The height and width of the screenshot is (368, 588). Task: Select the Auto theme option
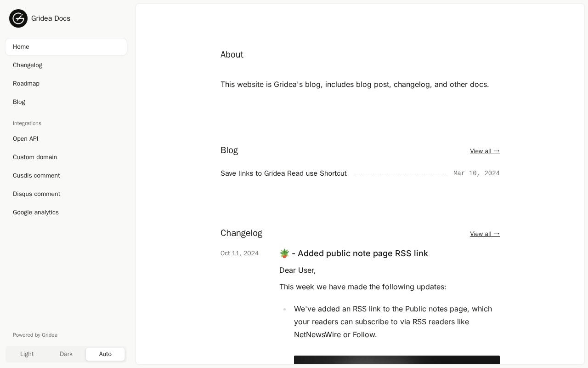(x=105, y=354)
